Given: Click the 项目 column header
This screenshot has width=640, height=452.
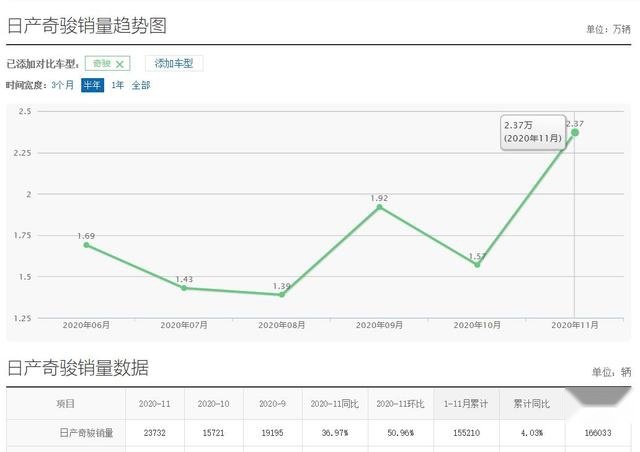Looking at the screenshot, I should pos(66,404).
